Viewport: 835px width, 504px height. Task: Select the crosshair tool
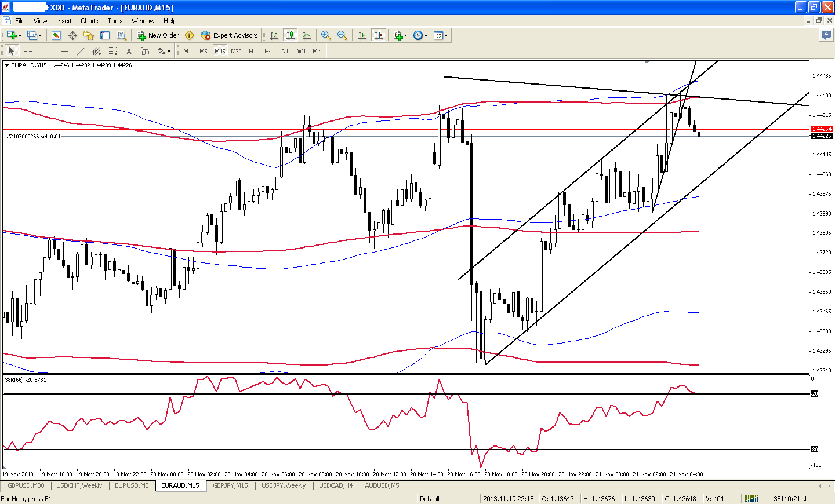pyautogui.click(x=28, y=51)
